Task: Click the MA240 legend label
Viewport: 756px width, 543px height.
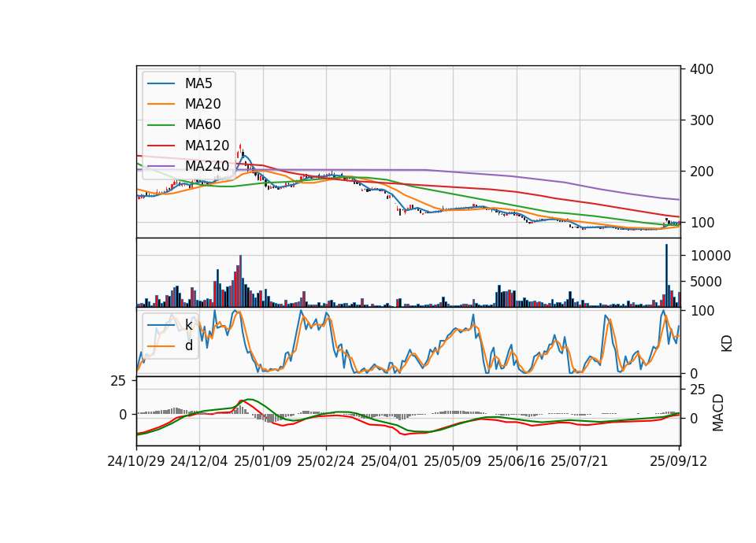Action: tap(207, 166)
